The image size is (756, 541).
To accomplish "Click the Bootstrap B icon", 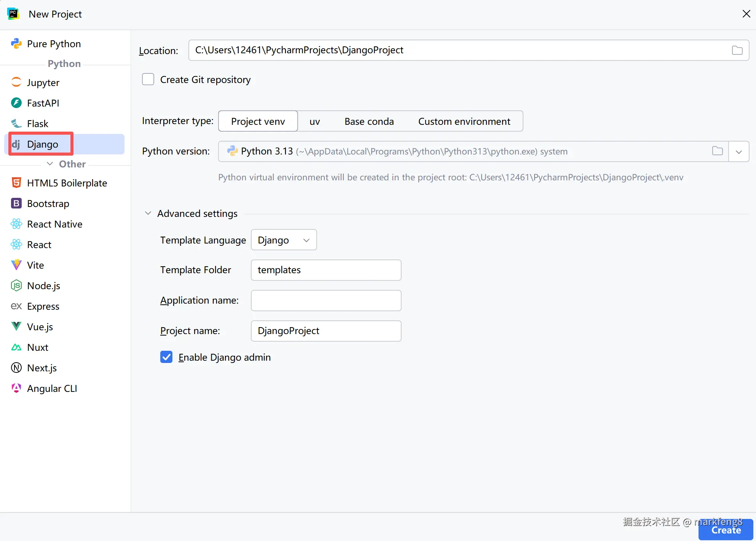I will coord(16,203).
